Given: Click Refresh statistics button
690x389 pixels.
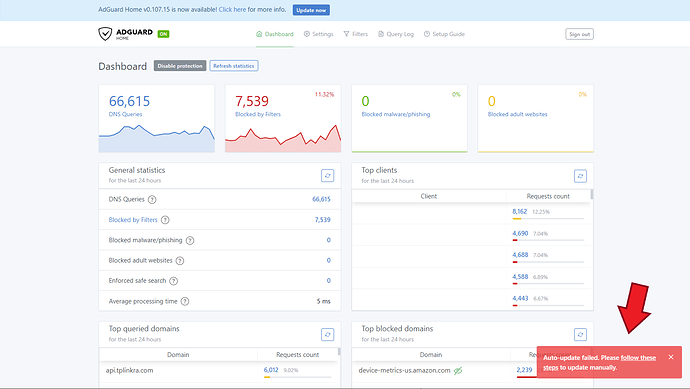Looking at the screenshot, I should [234, 66].
